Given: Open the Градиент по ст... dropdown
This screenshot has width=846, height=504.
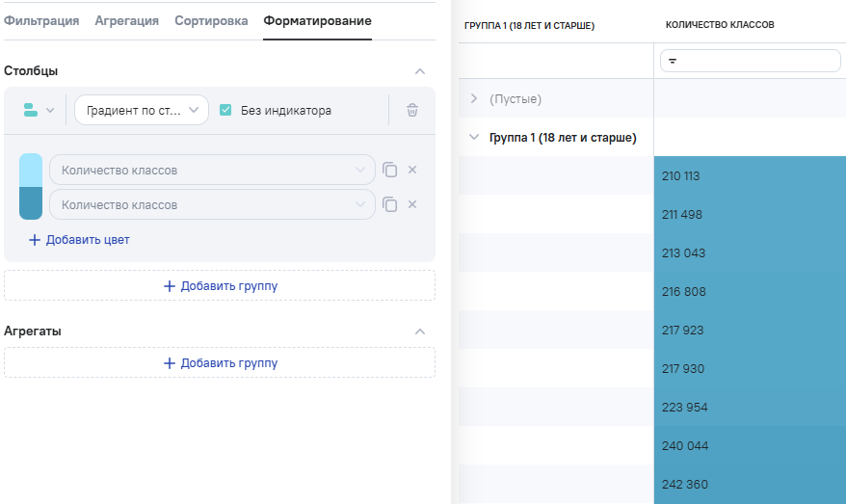Looking at the screenshot, I should point(142,111).
